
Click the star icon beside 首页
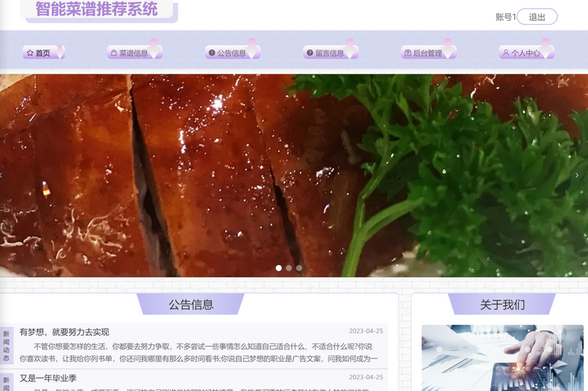click(30, 53)
